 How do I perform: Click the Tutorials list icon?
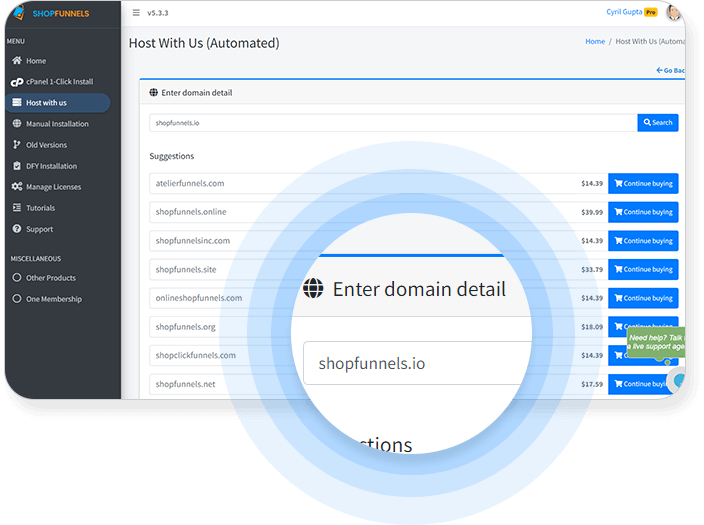17,208
